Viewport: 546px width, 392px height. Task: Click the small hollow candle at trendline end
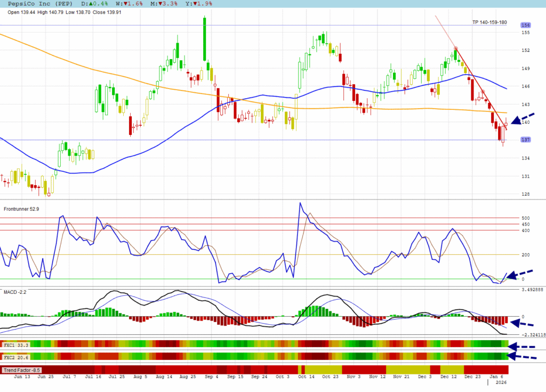click(x=505, y=125)
